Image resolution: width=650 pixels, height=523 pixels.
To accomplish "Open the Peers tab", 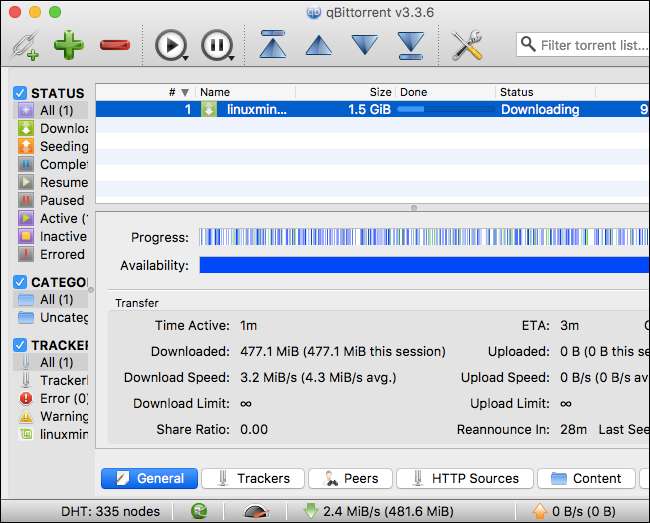I will pyautogui.click(x=350, y=479).
